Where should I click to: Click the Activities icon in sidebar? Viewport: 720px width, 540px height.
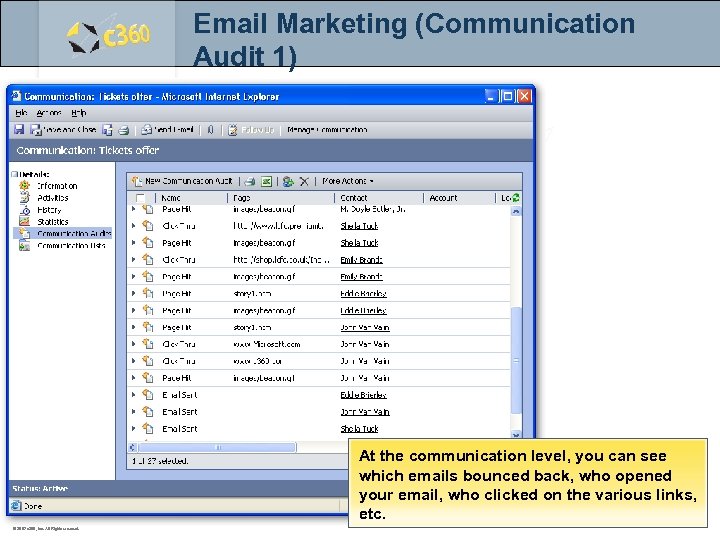click(25, 197)
